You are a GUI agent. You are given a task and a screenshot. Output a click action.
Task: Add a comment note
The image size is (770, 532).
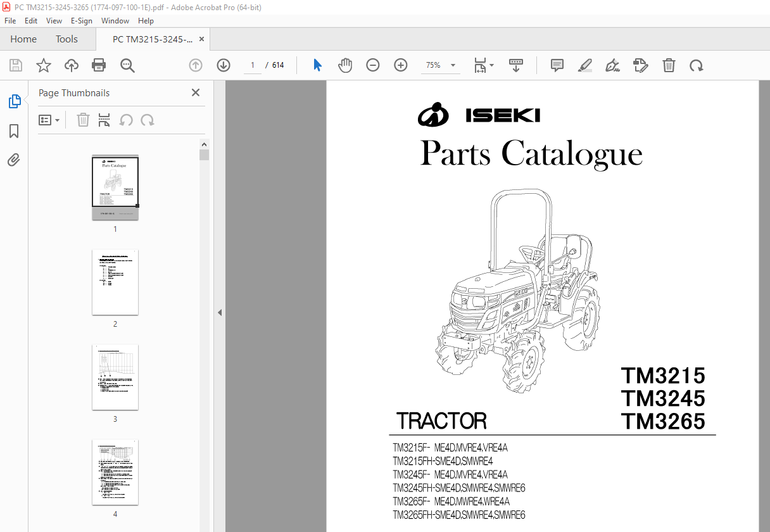[557, 65]
